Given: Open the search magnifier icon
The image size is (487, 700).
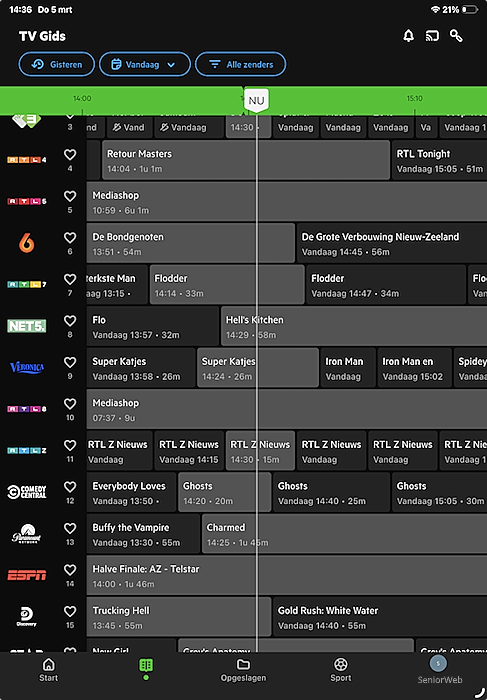Looking at the screenshot, I should click(456, 36).
